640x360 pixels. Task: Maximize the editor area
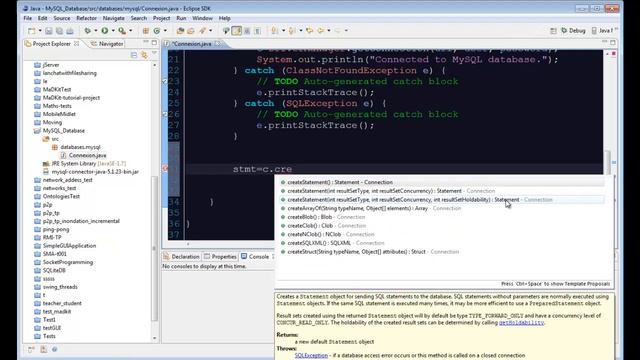(x=613, y=42)
